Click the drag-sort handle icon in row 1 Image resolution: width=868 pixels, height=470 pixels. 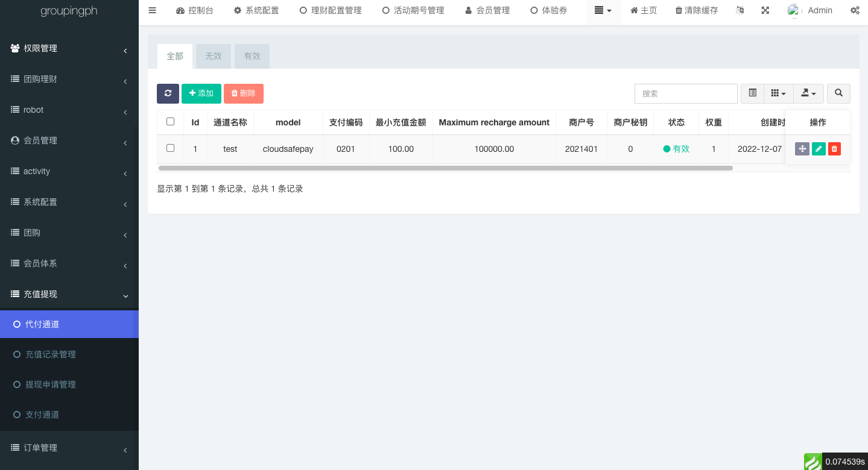802,149
